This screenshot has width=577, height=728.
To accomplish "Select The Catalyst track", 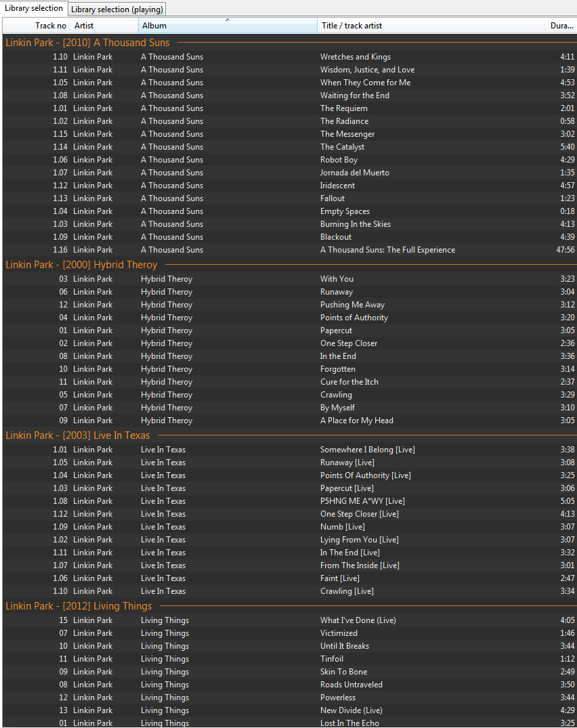I will tap(290, 147).
